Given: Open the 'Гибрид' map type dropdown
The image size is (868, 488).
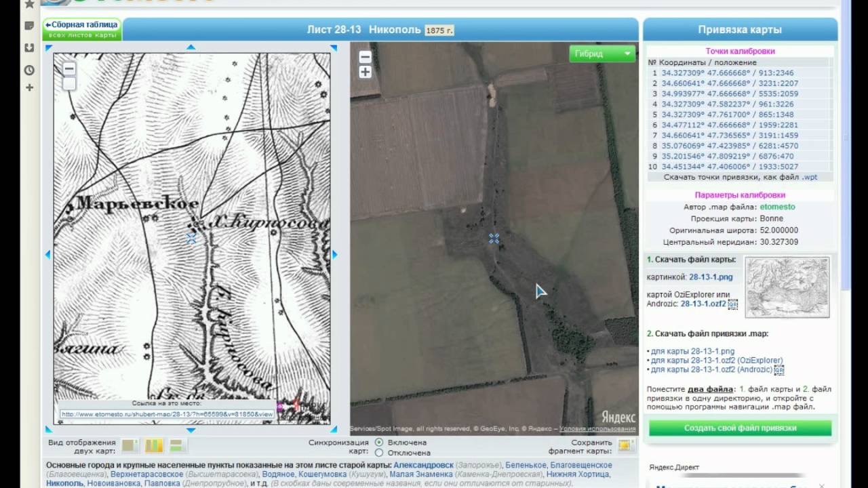Looking at the screenshot, I should (601, 54).
